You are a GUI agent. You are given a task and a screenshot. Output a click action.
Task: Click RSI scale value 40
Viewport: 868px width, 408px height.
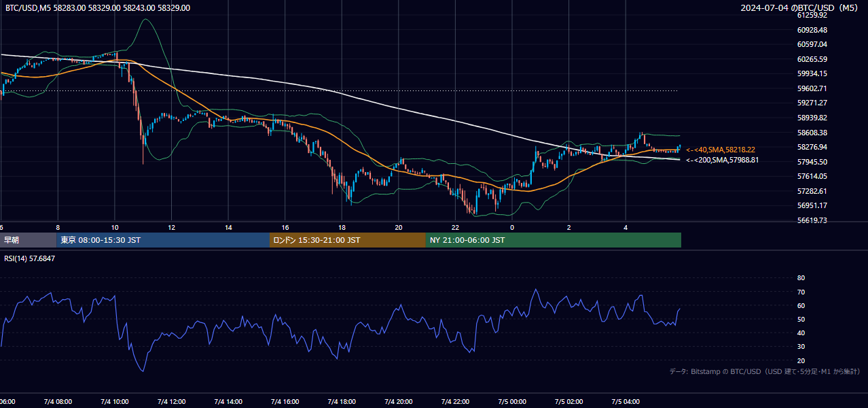point(801,333)
